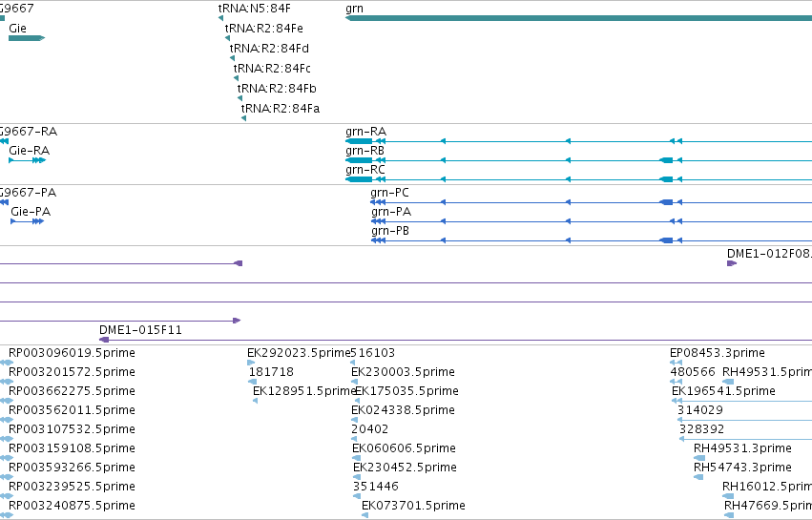The width and height of the screenshot is (812, 520).
Task: Select the grn-RB transcript label
Action: click(x=365, y=151)
